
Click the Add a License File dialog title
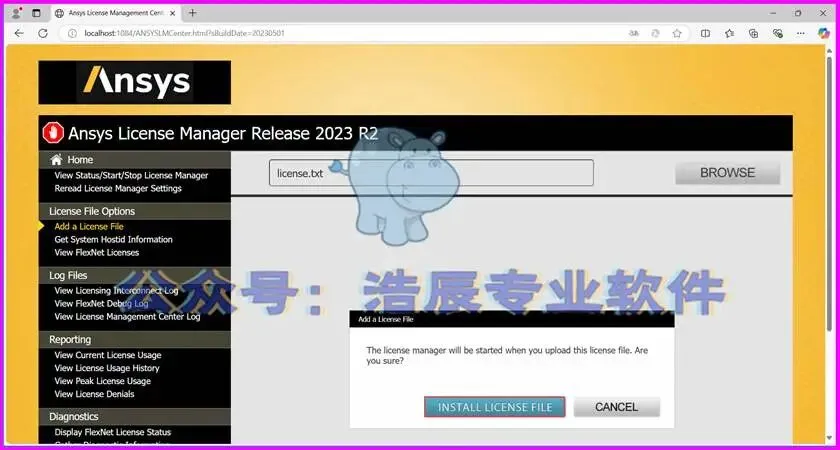coord(386,319)
